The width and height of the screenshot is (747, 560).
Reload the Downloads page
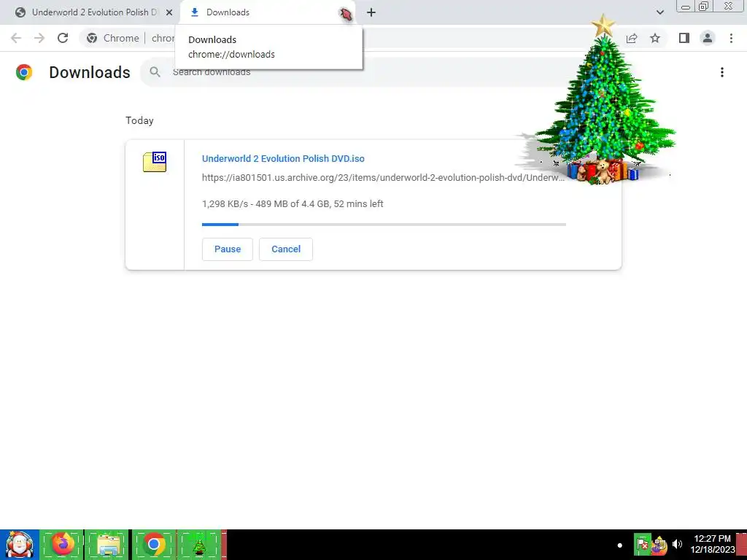tap(63, 38)
